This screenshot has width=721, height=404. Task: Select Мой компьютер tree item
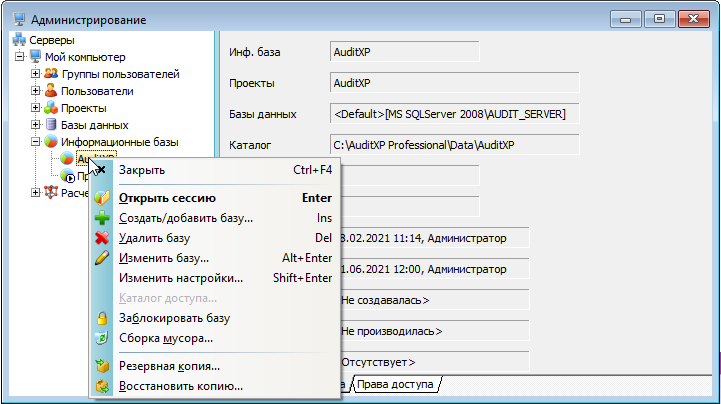tap(85, 57)
